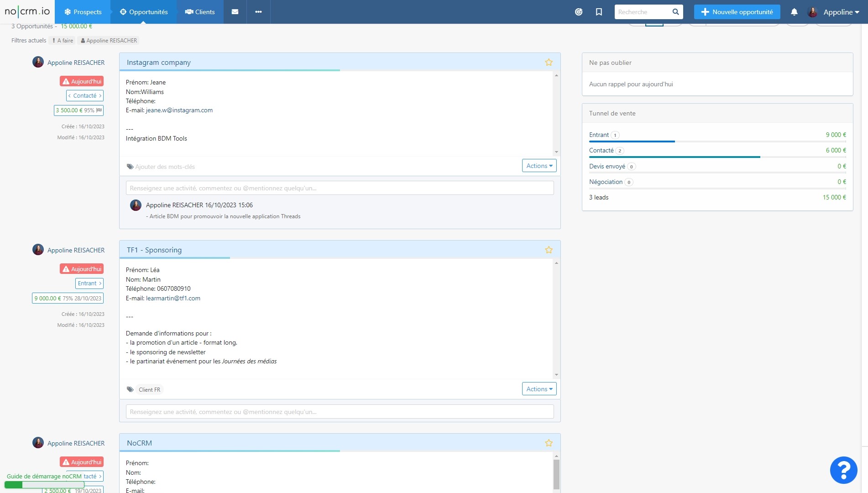Open the email inbox envelope icon
Screen dimensions: 868x493
235,12
